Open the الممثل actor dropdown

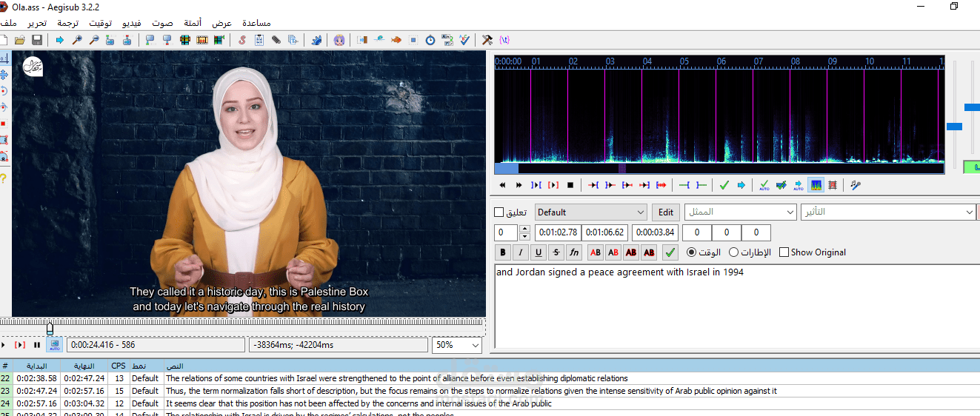pos(789,212)
